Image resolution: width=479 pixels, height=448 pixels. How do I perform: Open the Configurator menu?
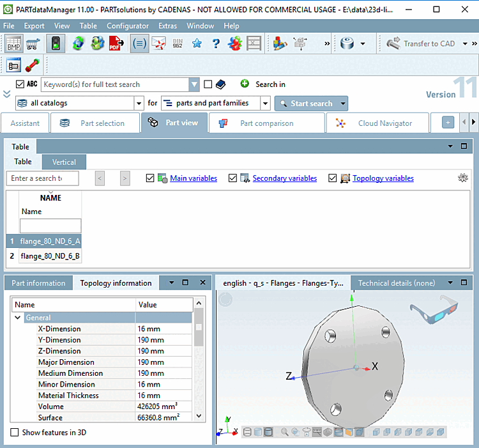[128, 26]
